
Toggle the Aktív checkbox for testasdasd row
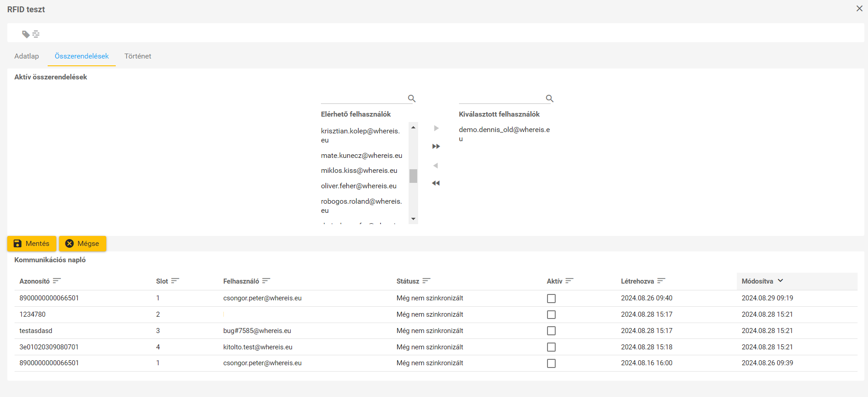[x=551, y=331]
